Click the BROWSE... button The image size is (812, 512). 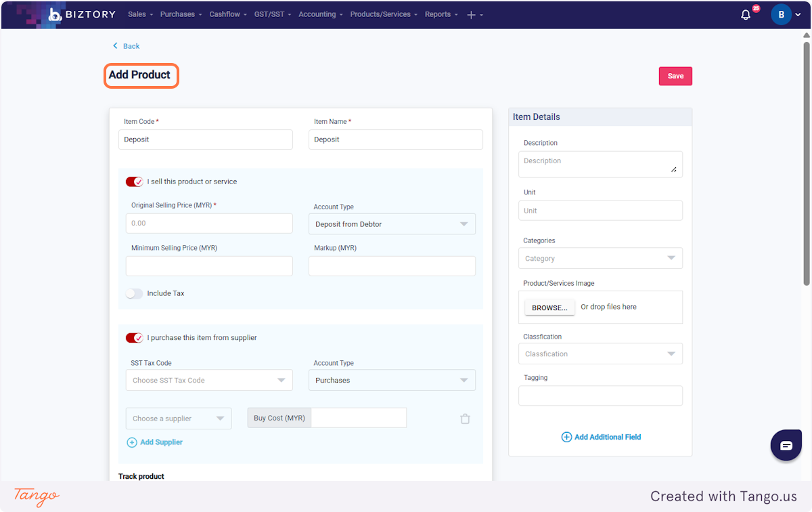click(549, 307)
